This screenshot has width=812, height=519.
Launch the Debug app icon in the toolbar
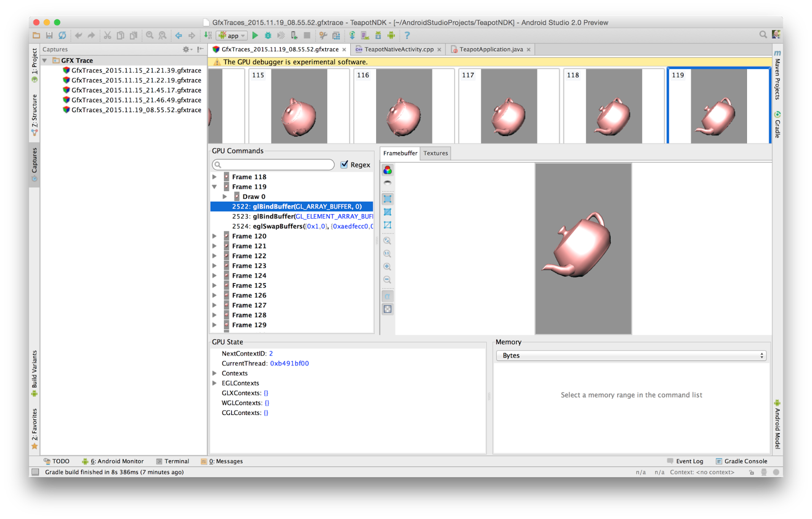coord(268,36)
